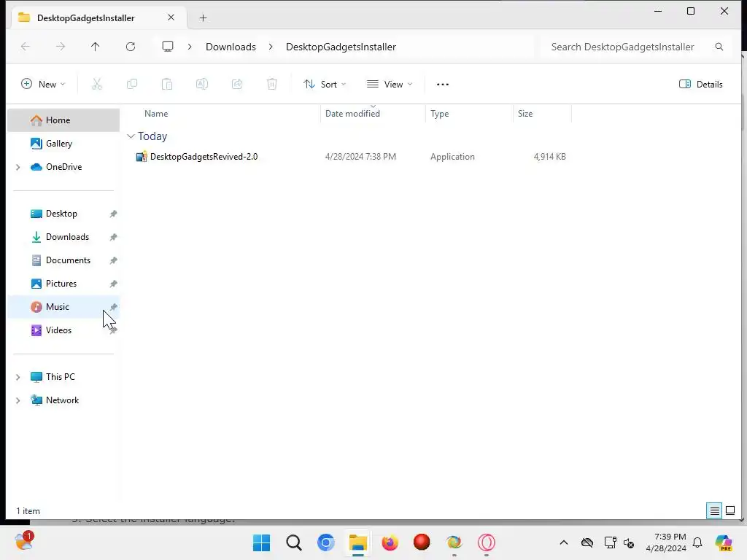Click chevron after Downloads in address bar
The width and height of the screenshot is (747, 560).
[x=271, y=47]
